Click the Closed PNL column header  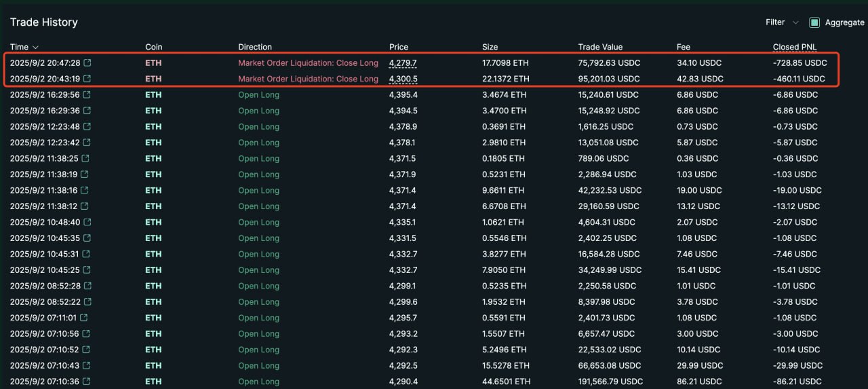(x=795, y=47)
